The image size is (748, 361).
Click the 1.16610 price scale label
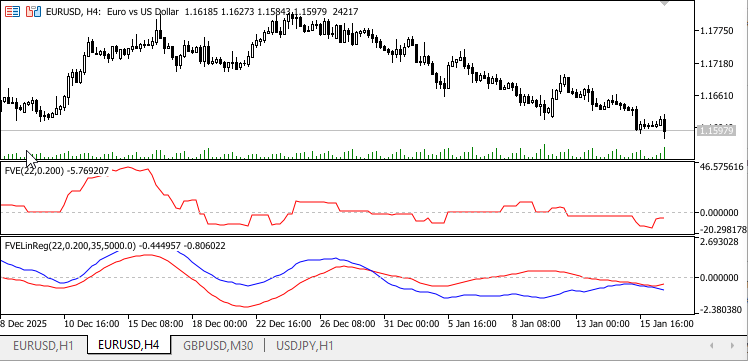pos(716,96)
